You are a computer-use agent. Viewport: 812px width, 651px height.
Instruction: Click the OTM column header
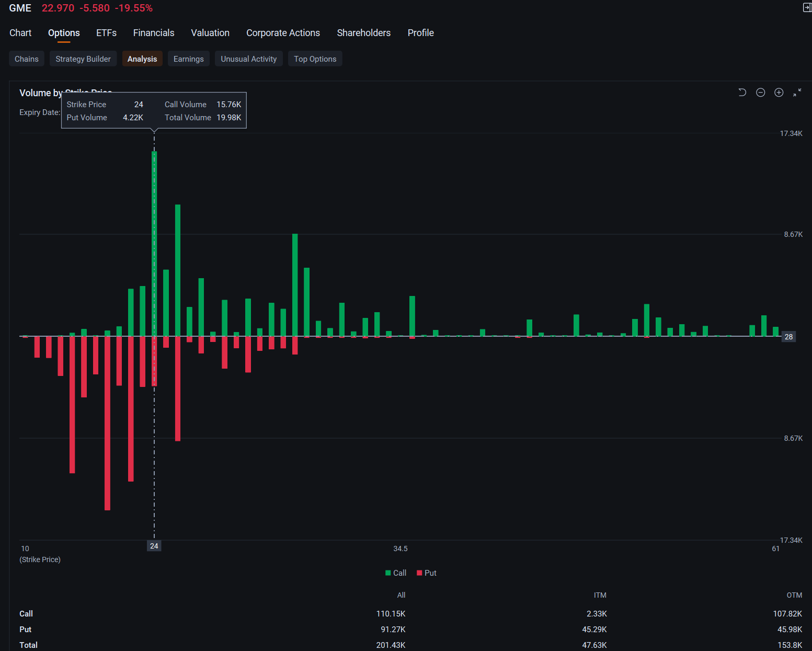795,595
